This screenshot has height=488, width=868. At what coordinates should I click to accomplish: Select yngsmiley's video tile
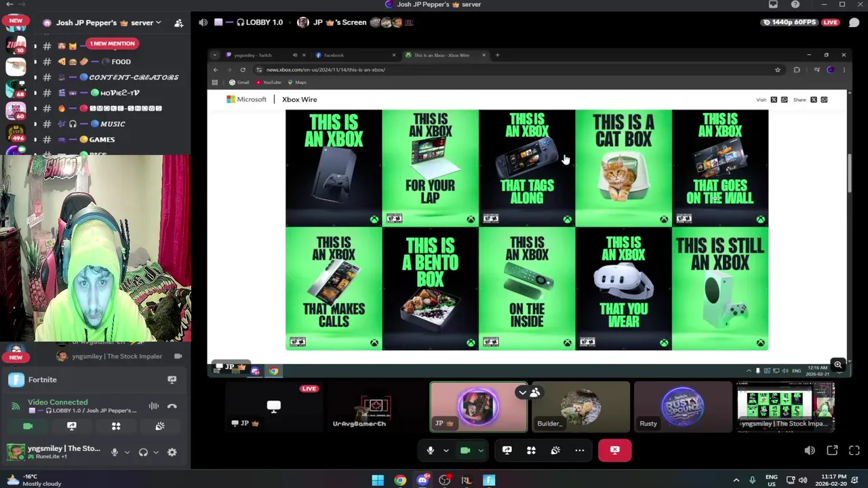[786, 407]
